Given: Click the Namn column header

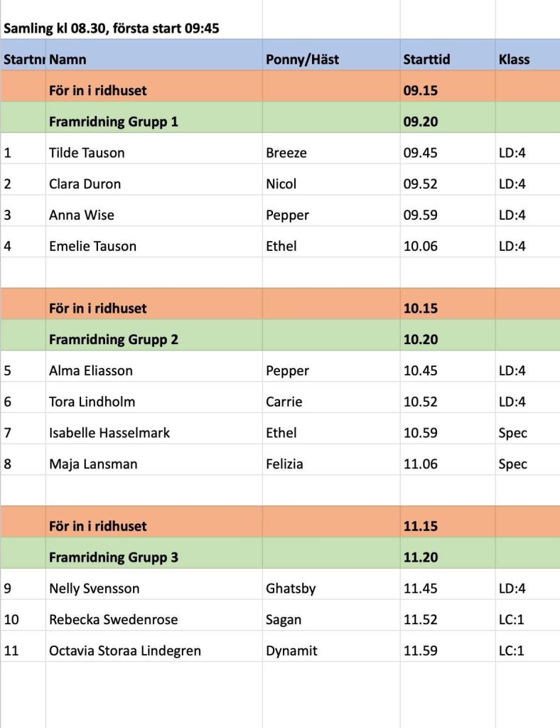Looking at the screenshot, I should [x=68, y=60].
